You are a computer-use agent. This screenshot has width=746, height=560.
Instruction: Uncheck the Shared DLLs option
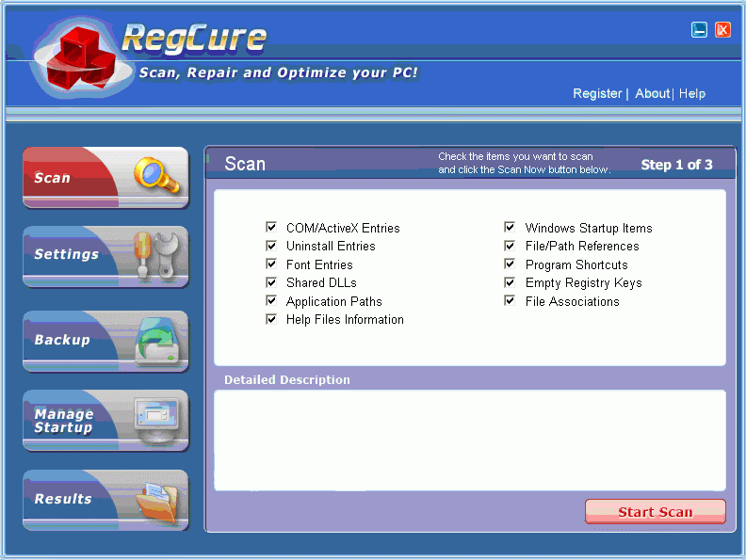pos(271,282)
